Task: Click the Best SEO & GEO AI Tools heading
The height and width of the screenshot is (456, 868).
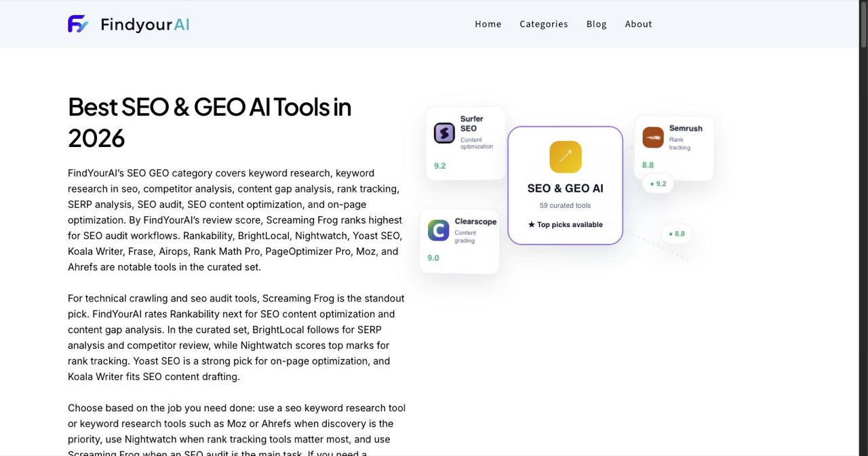Action: pos(210,122)
